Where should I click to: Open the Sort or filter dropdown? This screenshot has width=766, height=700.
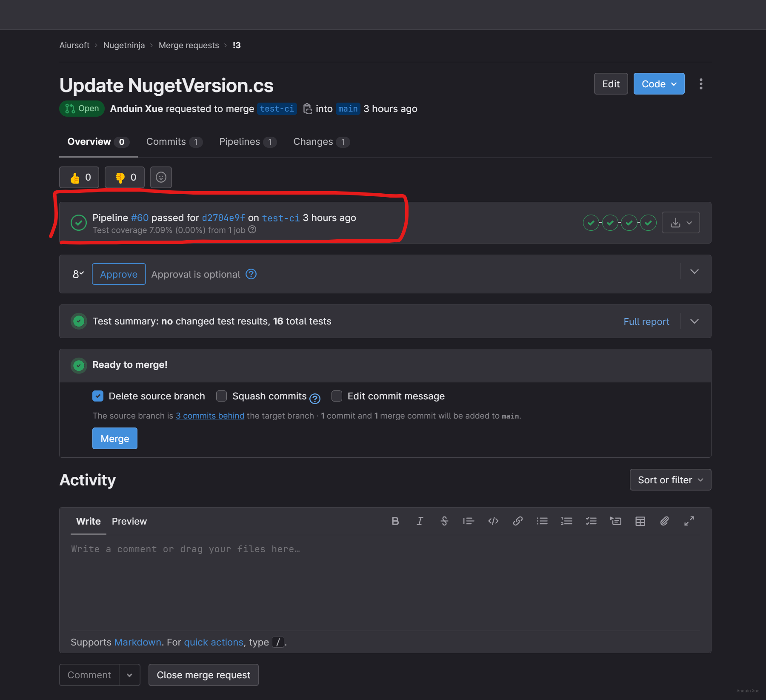670,480
